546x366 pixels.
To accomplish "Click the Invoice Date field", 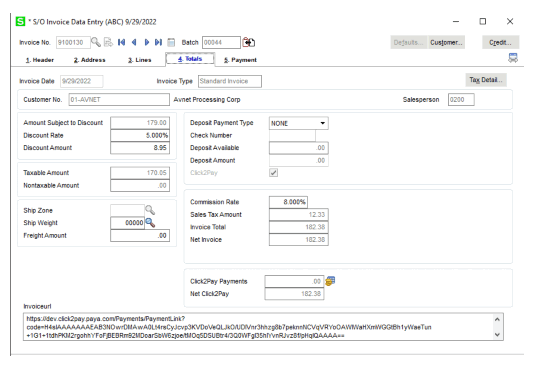I will (x=81, y=81).
